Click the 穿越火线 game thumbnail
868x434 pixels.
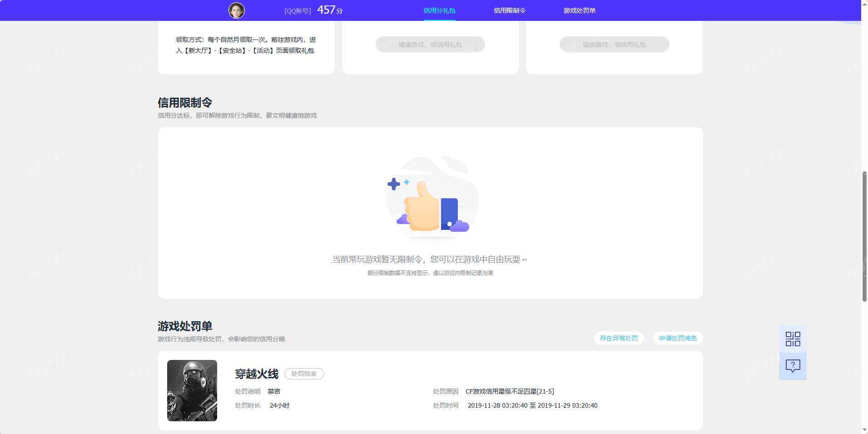pyautogui.click(x=192, y=390)
